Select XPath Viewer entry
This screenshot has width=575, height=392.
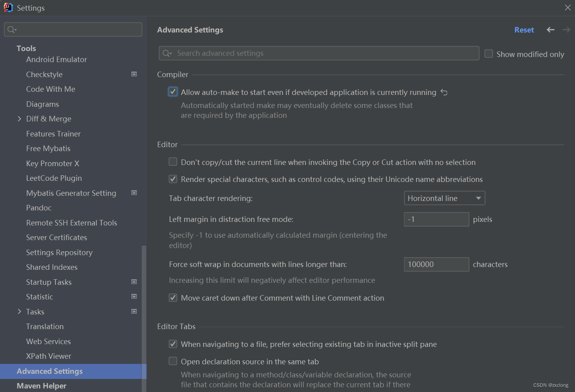(49, 356)
